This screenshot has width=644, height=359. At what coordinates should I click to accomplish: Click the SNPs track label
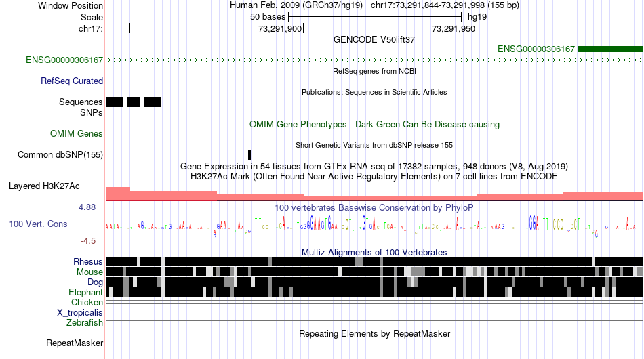92,112
